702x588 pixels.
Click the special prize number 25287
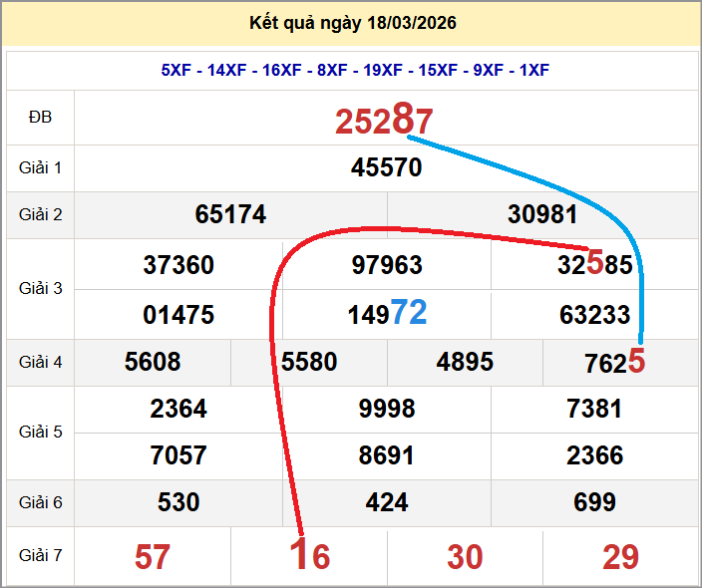(384, 121)
